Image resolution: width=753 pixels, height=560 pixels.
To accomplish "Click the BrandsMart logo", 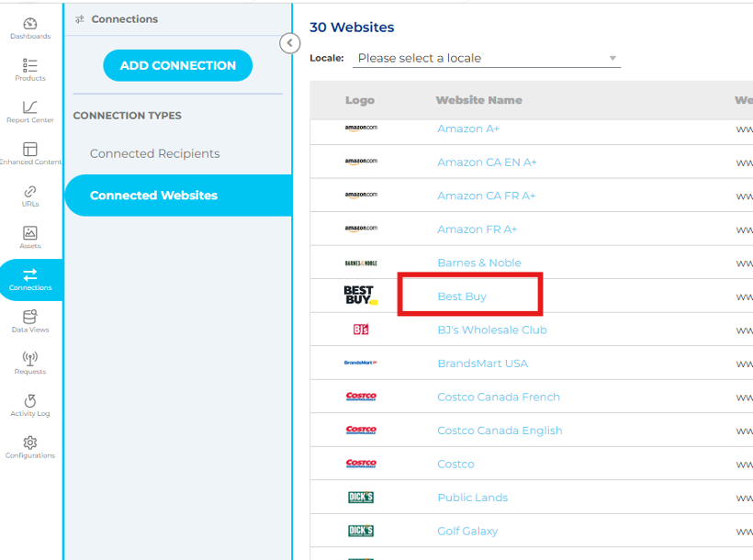I will coord(361,363).
